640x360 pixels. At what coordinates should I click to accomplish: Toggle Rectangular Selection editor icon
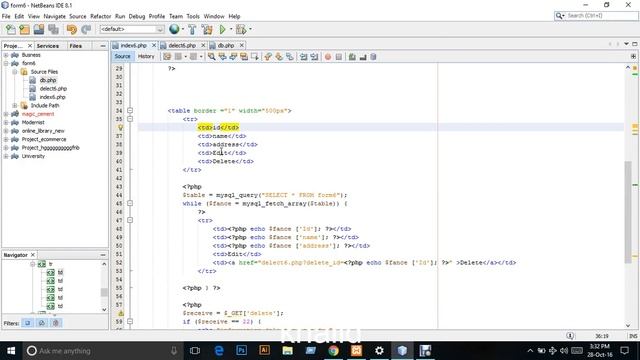click(255, 57)
